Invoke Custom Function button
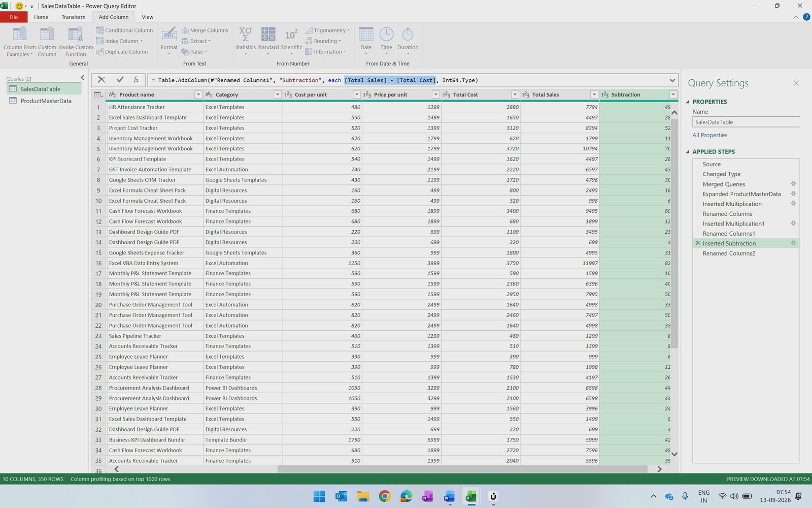This screenshot has height=508, width=812. coord(76,42)
